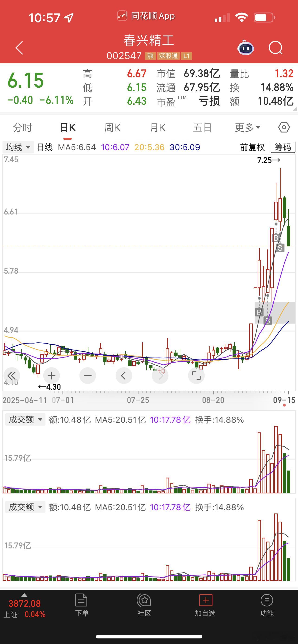
Task: Switch to 五日 tab
Action: 202,128
